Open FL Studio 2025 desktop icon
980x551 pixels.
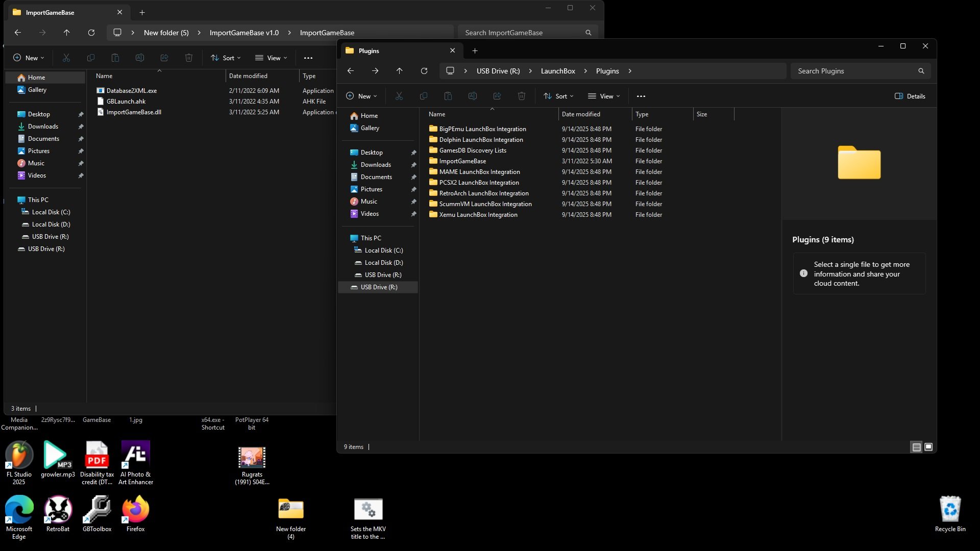pos(19,462)
